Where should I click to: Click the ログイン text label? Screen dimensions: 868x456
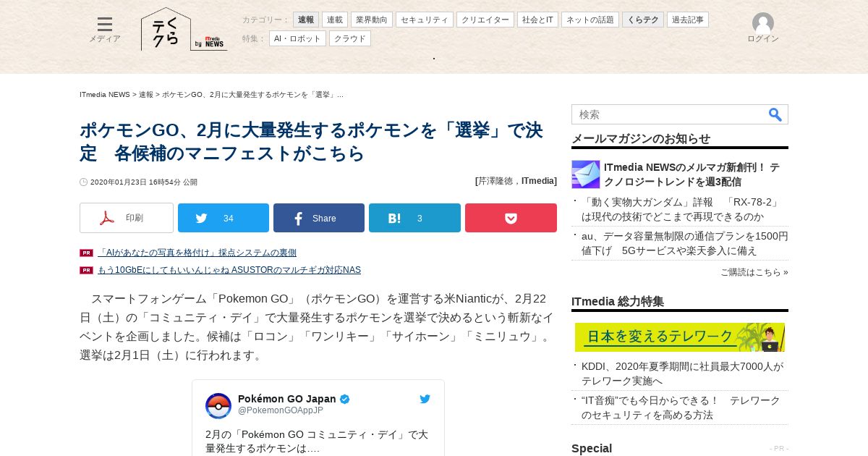coord(763,39)
